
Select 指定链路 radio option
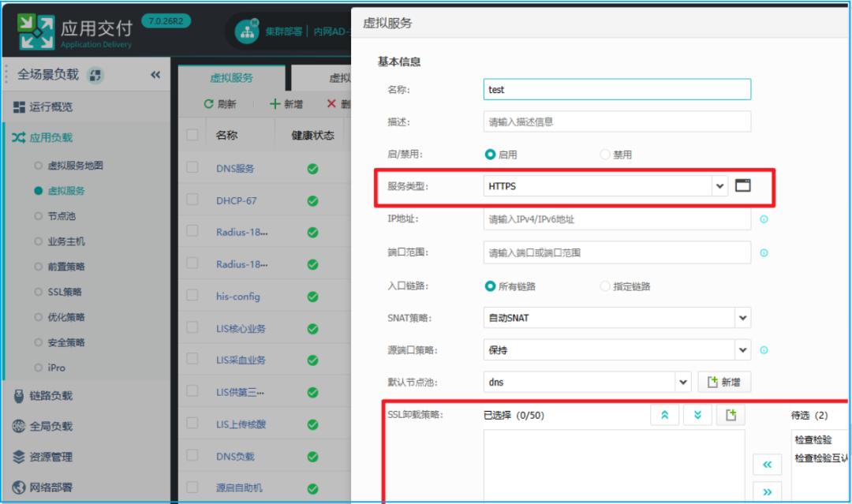pyautogui.click(x=606, y=286)
